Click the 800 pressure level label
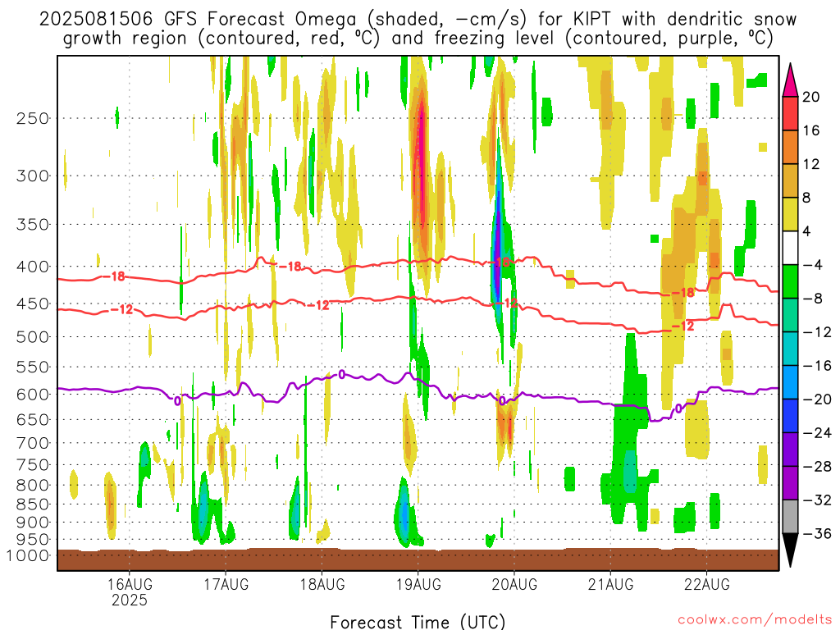The image size is (840, 630). coord(33,486)
